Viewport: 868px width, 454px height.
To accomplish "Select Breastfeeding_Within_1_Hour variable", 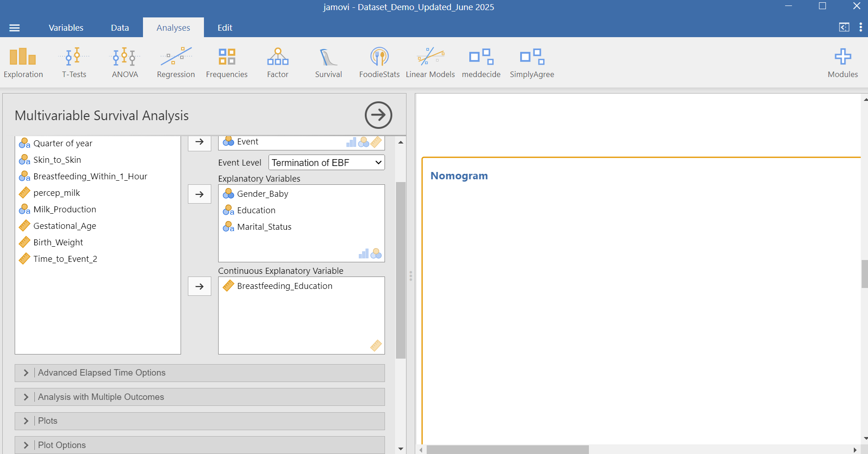I will [x=98, y=177].
